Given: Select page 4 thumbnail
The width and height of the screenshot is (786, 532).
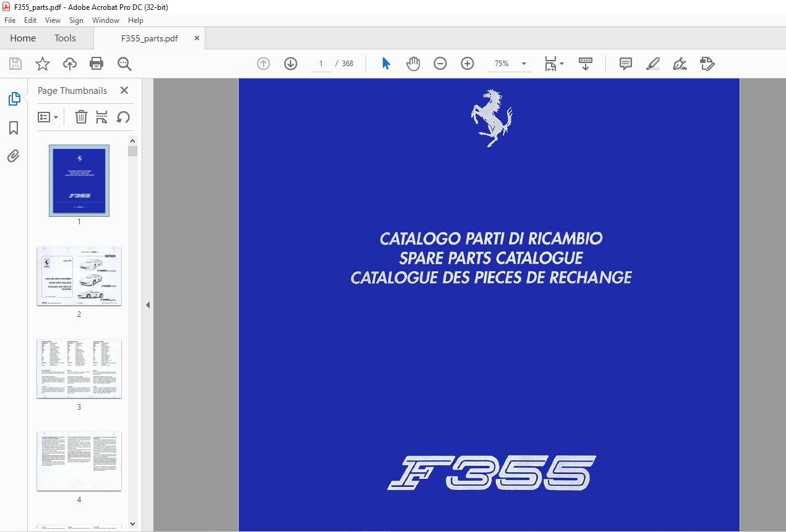Looking at the screenshot, I should click(x=79, y=461).
